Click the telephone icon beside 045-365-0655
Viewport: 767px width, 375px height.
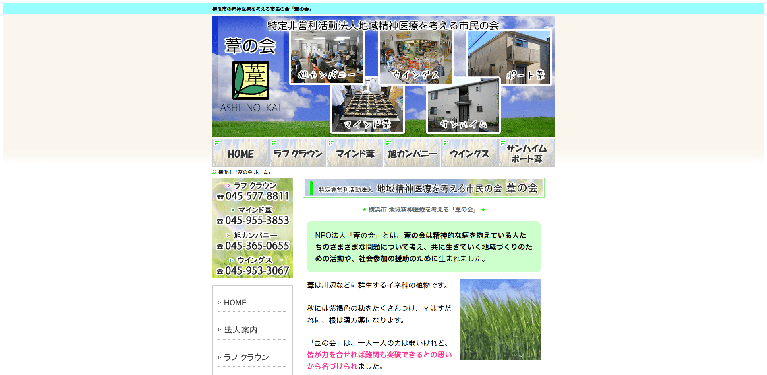(221, 246)
